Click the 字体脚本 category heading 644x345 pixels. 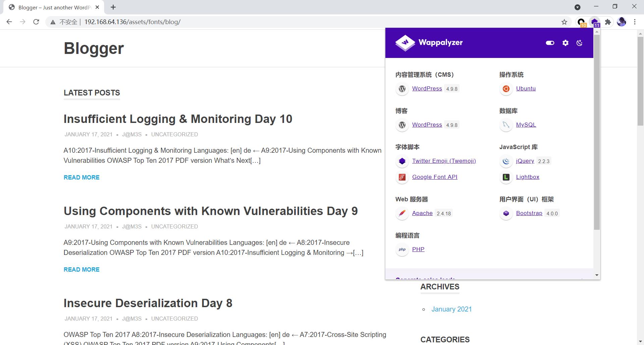407,147
